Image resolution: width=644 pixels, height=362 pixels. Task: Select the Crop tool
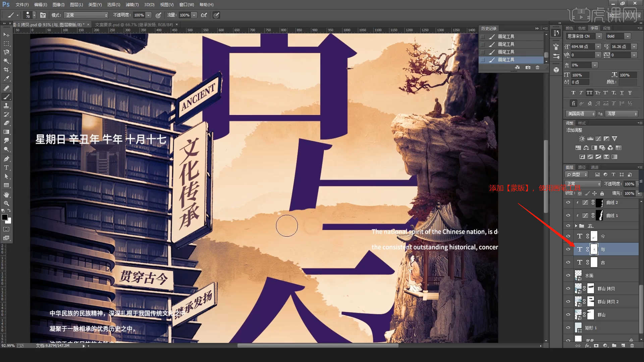[6, 70]
